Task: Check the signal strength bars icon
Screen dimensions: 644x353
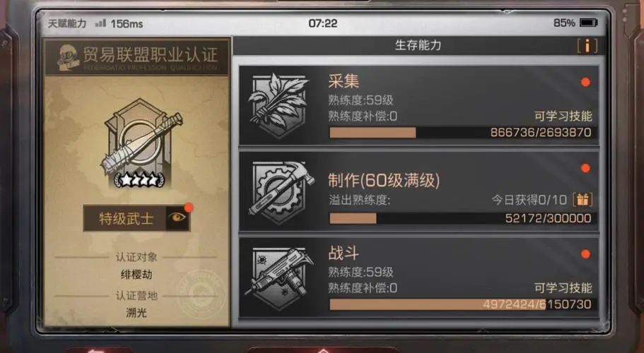Action: (100, 23)
